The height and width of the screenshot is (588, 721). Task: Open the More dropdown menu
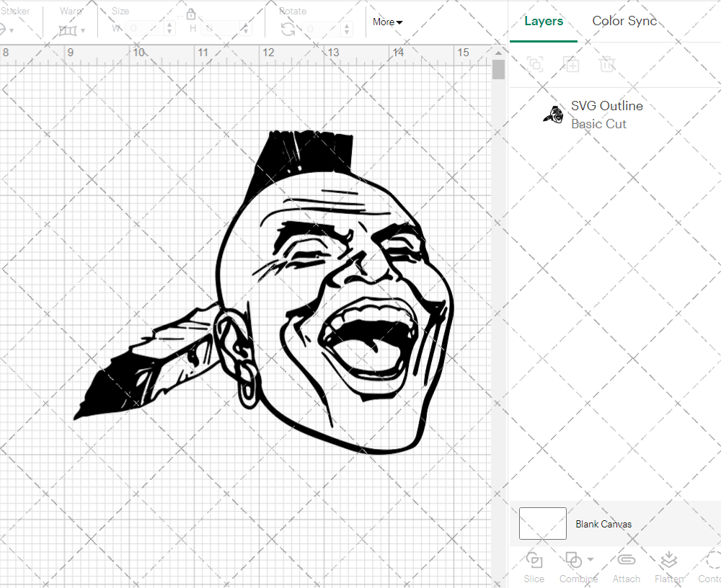387,22
